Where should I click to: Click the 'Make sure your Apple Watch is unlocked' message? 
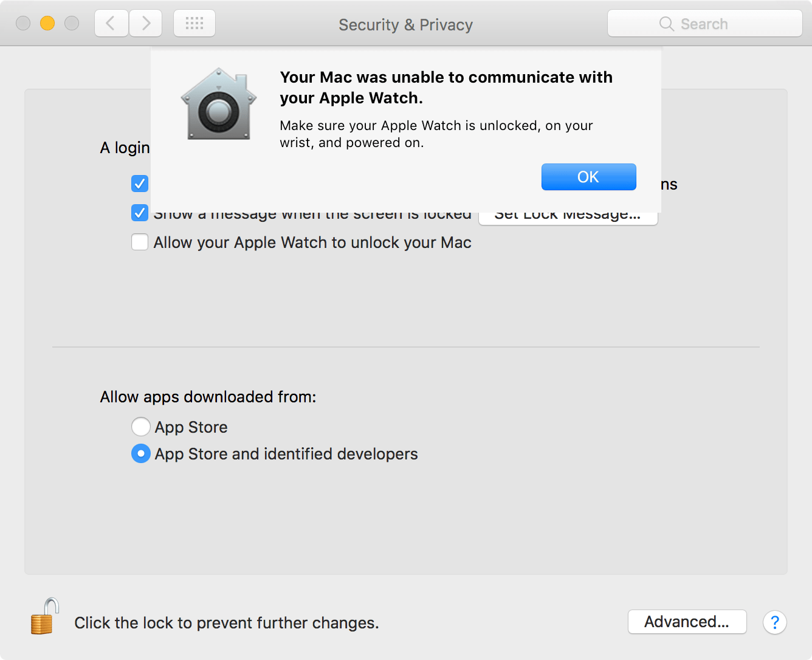click(436, 134)
